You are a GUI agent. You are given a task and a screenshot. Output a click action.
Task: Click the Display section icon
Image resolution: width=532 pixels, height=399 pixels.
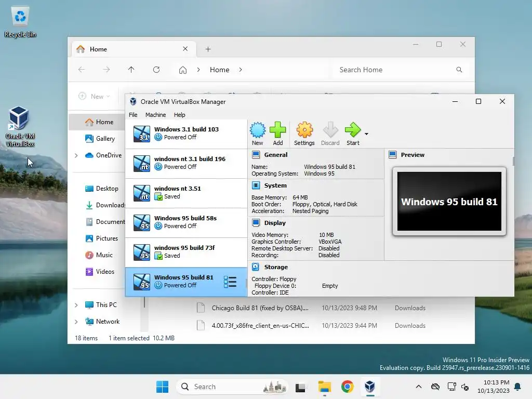click(256, 223)
